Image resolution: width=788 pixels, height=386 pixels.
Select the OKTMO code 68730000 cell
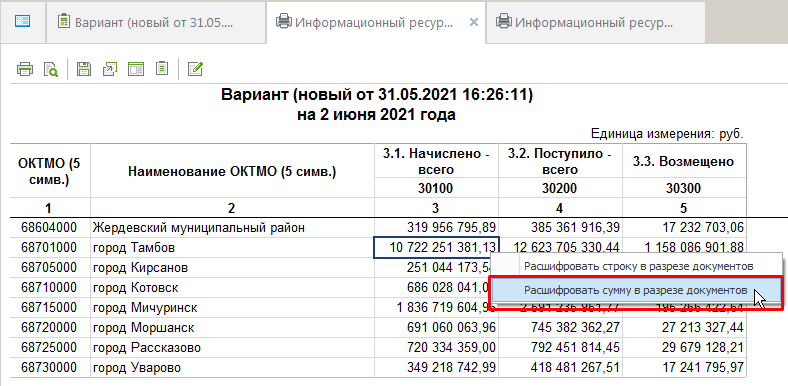[49, 368]
